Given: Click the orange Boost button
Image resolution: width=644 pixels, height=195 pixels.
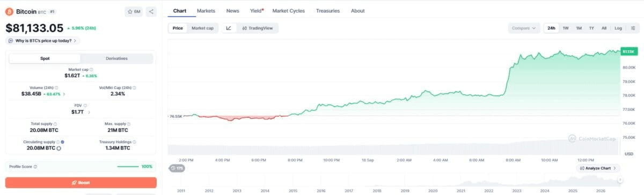Looking at the screenshot, I should click(x=81, y=183).
